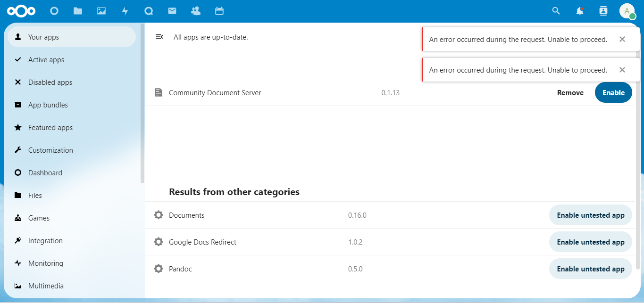This screenshot has width=644, height=303.
Task: Open the Google Docs Redirect app entry
Action: pos(202,242)
